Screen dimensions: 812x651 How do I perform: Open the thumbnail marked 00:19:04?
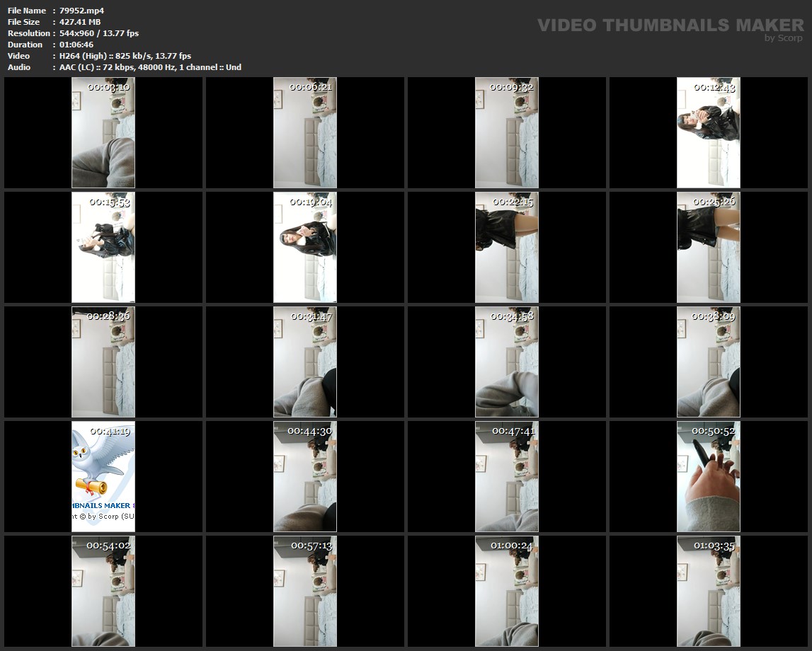click(x=305, y=248)
